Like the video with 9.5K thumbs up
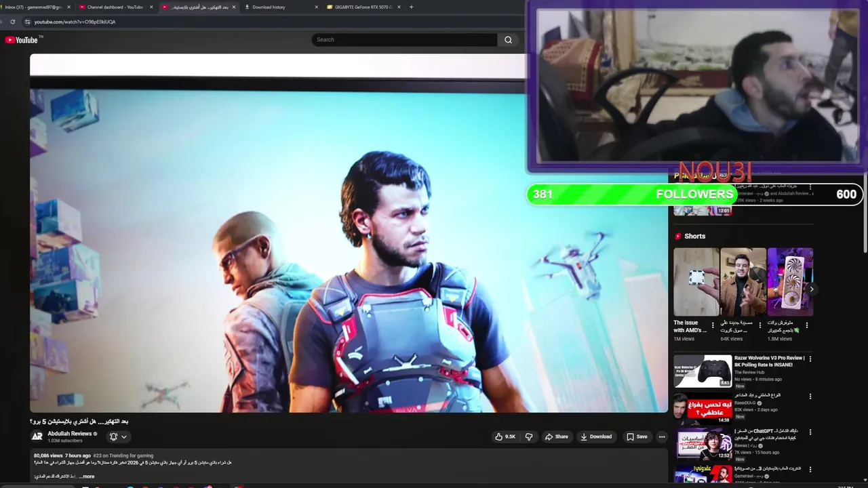 tap(506, 436)
